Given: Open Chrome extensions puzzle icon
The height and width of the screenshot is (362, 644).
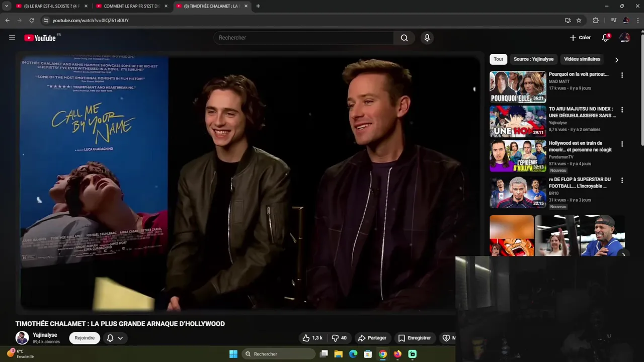Looking at the screenshot, I should tap(596, 20).
